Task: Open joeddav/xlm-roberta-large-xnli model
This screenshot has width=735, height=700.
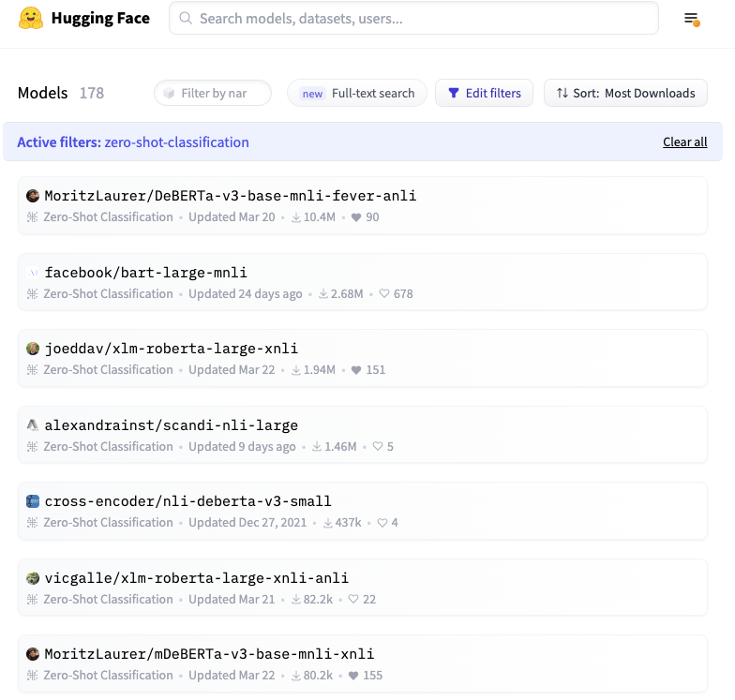Action: [x=171, y=349]
